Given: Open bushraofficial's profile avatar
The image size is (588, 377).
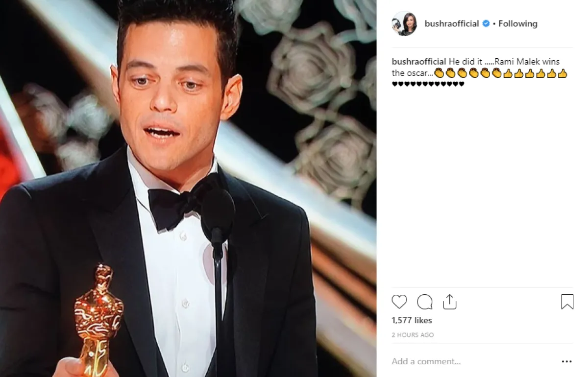Looking at the screenshot, I should click(x=404, y=24).
